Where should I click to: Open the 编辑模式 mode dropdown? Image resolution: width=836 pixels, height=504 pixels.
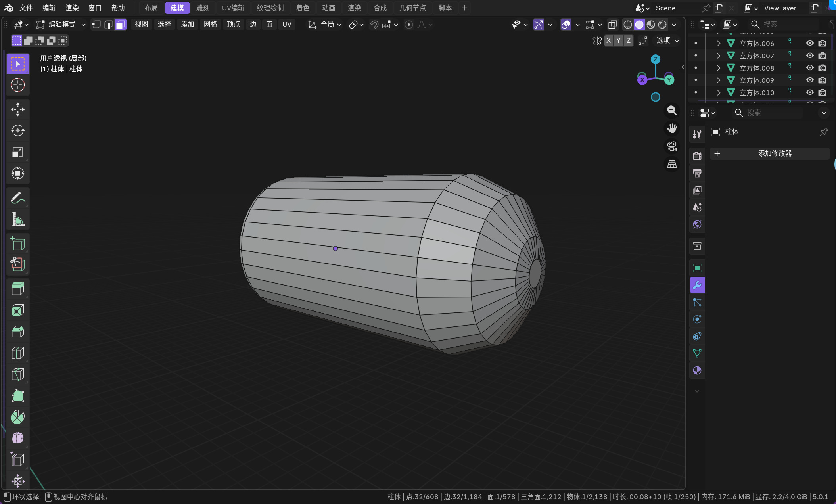(61, 25)
